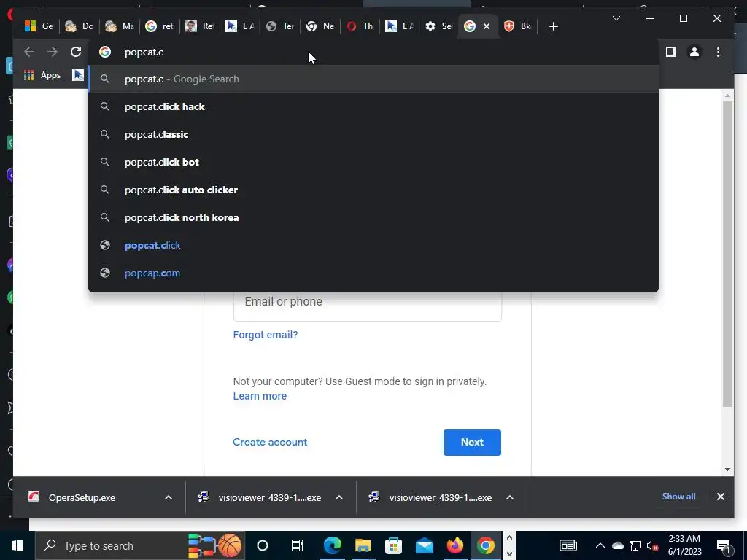
Task: Toggle the side panel icon
Action: (671, 52)
